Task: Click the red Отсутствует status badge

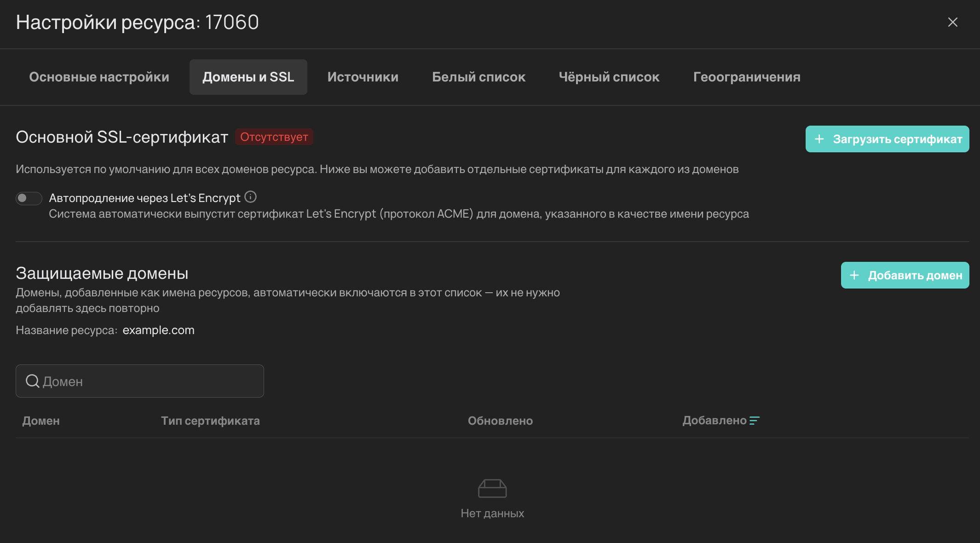Action: click(x=274, y=137)
